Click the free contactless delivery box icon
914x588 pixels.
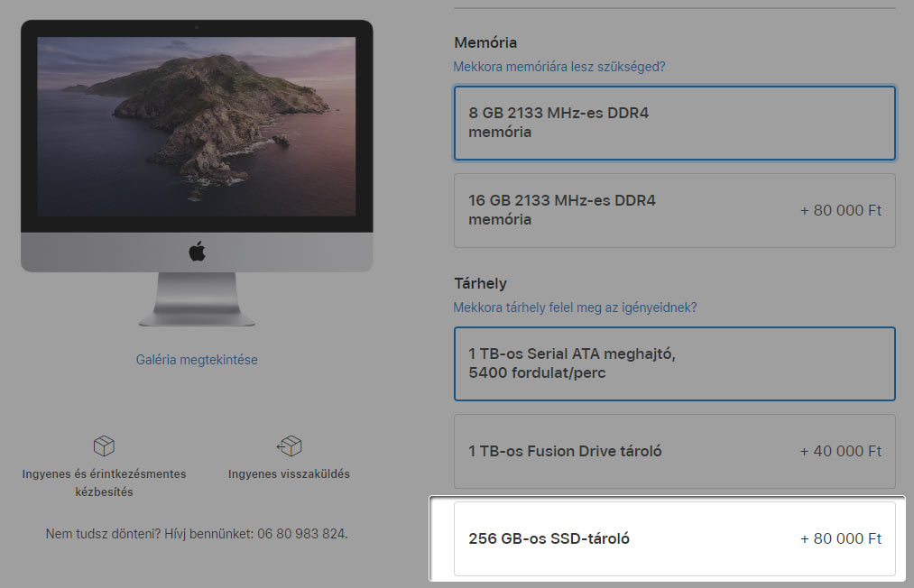tap(104, 446)
